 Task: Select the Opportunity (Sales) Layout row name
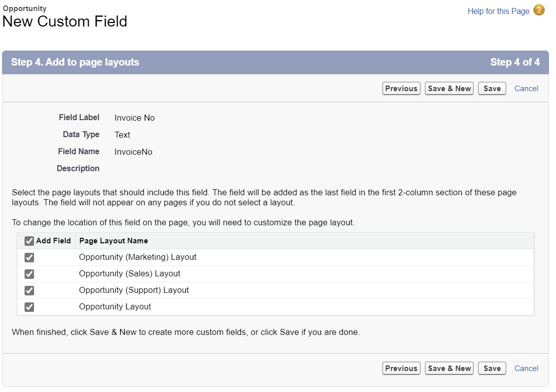click(x=130, y=274)
